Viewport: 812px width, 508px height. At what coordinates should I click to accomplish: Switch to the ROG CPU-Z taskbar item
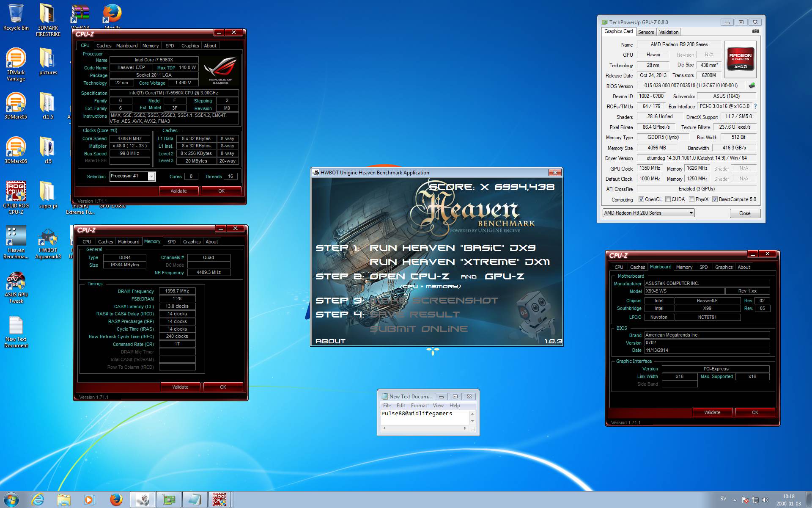[x=219, y=500]
